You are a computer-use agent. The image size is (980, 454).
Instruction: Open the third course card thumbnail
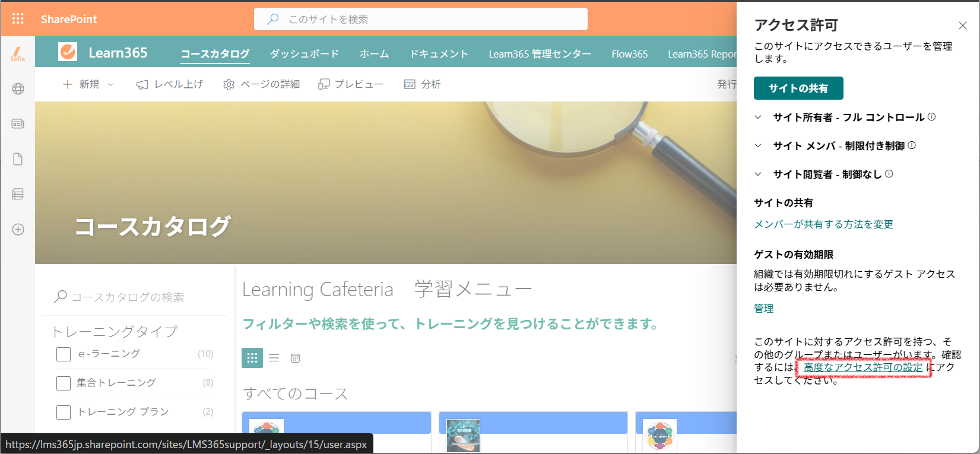pos(660,435)
